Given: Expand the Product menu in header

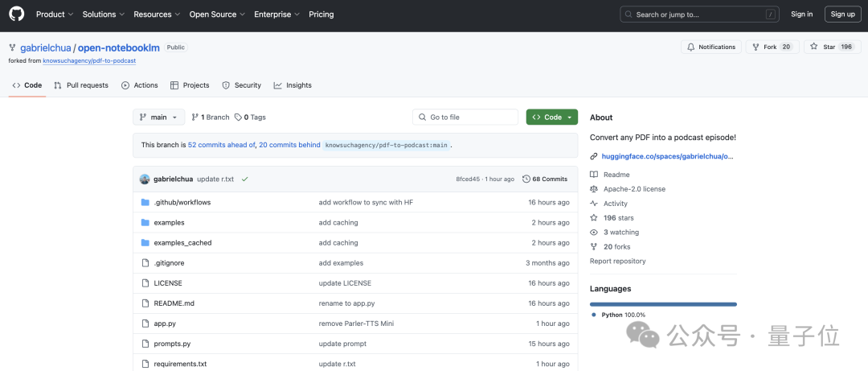Looking at the screenshot, I should pyautogui.click(x=55, y=14).
